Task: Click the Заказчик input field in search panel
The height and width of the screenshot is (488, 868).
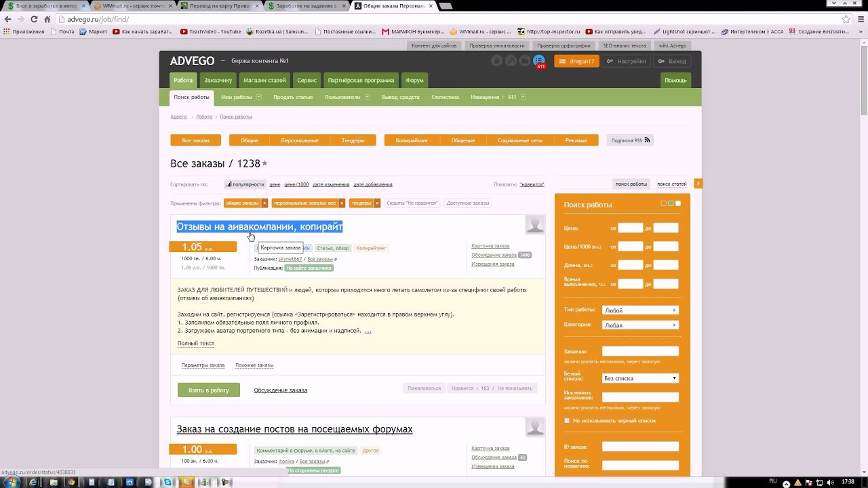Action: click(640, 351)
